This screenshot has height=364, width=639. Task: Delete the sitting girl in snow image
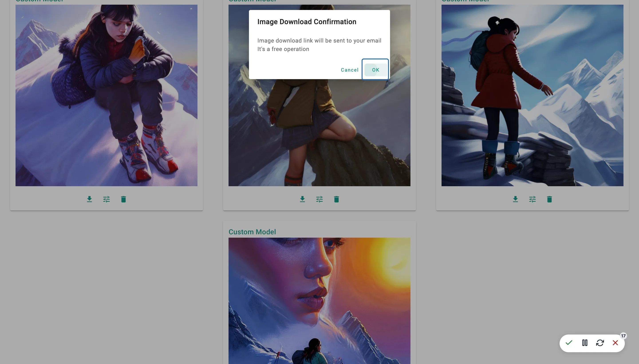(x=123, y=199)
